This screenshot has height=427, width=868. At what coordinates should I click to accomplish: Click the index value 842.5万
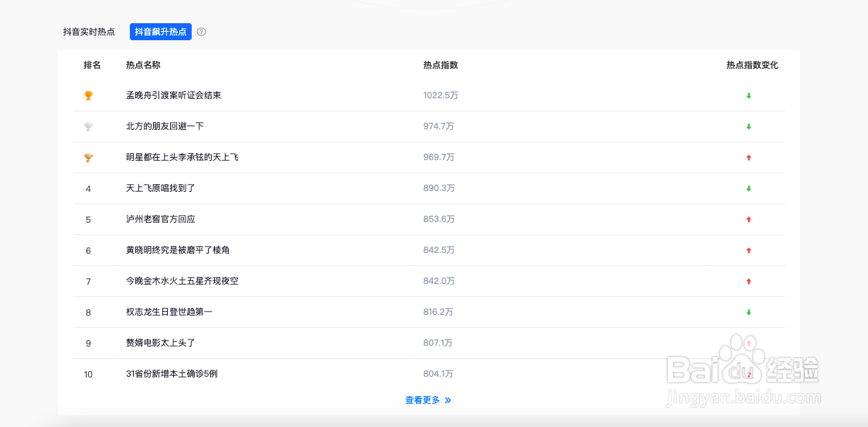pos(439,251)
